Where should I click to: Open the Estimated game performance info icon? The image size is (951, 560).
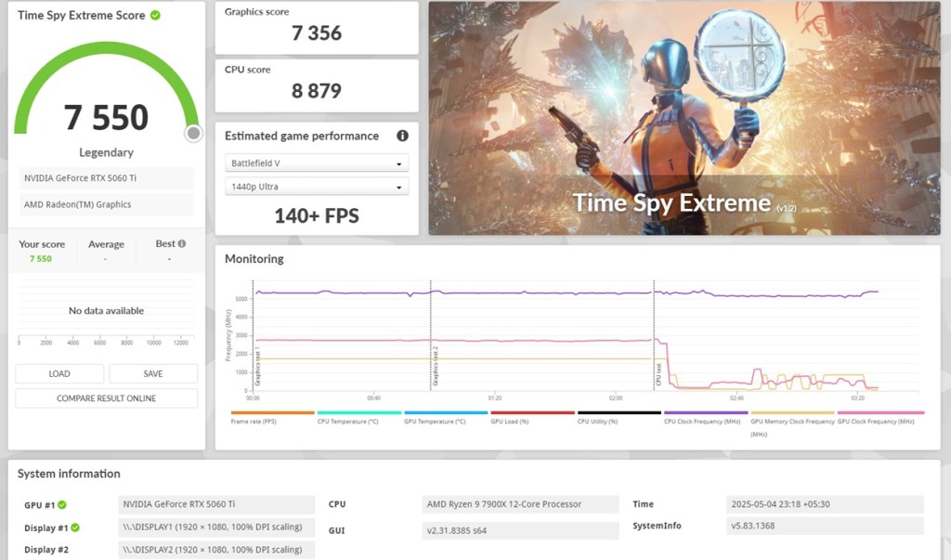[402, 136]
